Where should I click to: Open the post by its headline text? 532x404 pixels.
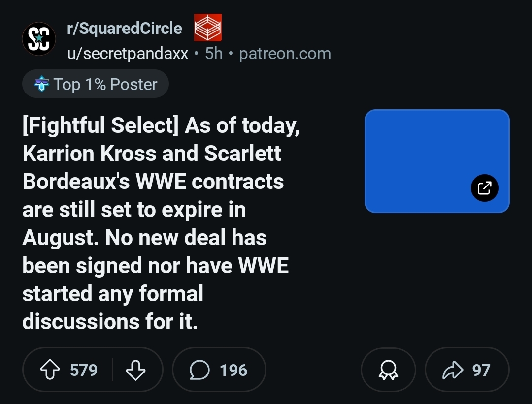[x=158, y=224]
